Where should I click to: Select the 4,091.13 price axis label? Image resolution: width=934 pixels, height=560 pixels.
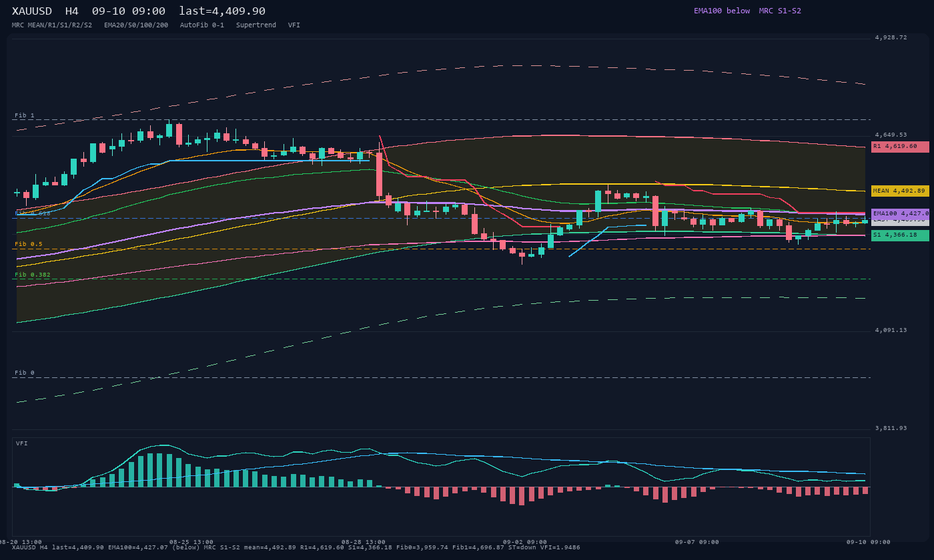pyautogui.click(x=891, y=330)
